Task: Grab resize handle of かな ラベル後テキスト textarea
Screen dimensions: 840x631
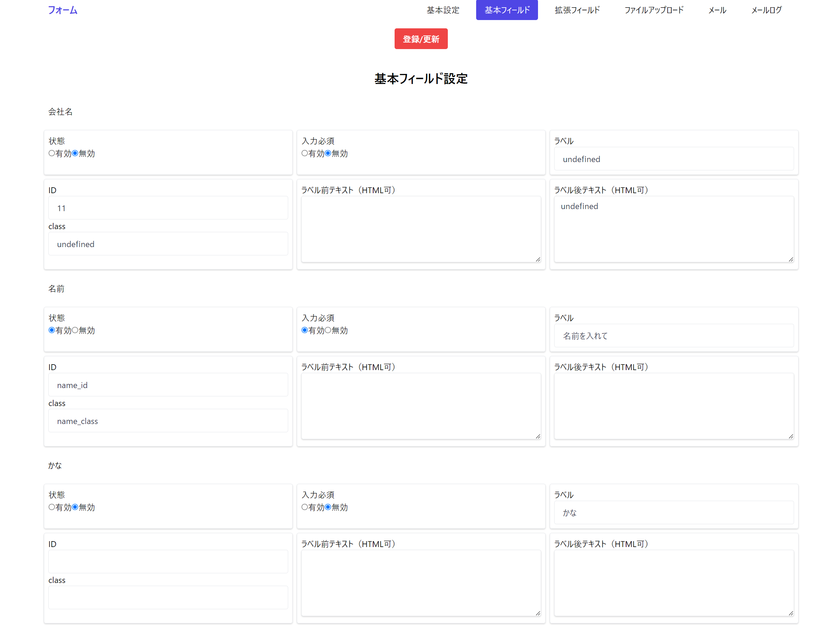Action: coord(791,613)
